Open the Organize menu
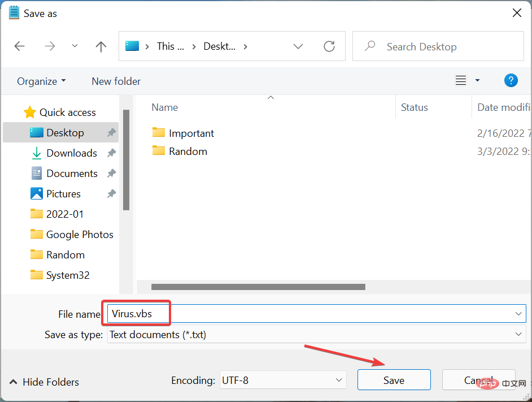Viewport: 532px width, 402px height. pyautogui.click(x=41, y=81)
